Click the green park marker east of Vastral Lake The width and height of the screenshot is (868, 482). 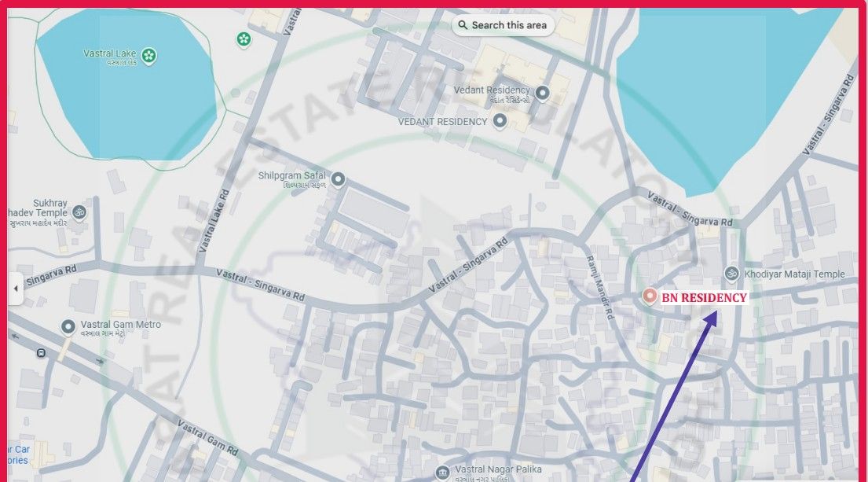244,39
